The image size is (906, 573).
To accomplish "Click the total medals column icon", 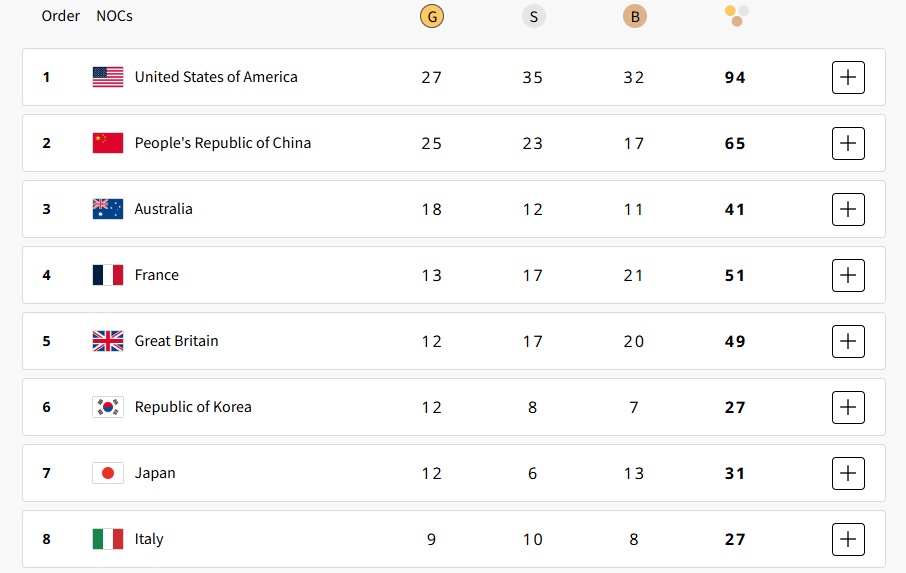I will (736, 15).
